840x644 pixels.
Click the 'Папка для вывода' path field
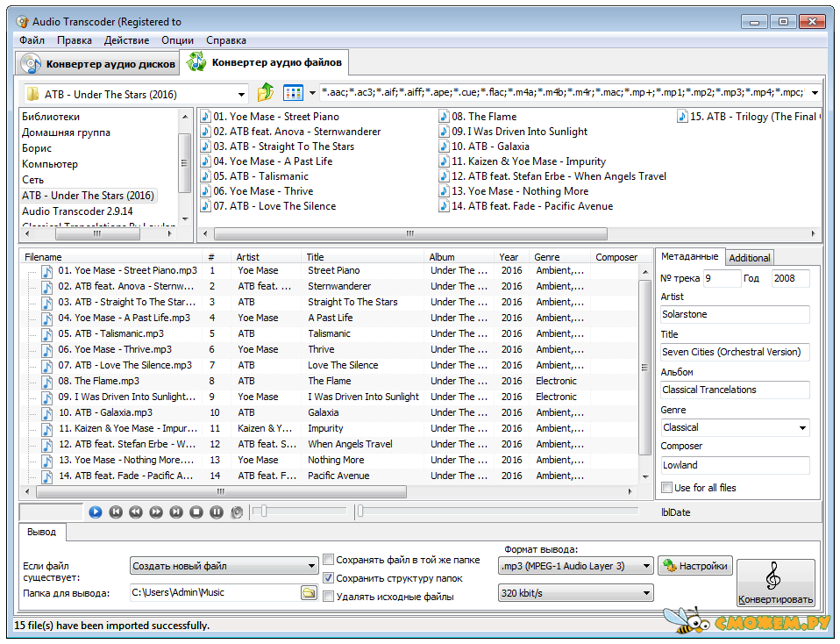pyautogui.click(x=216, y=592)
